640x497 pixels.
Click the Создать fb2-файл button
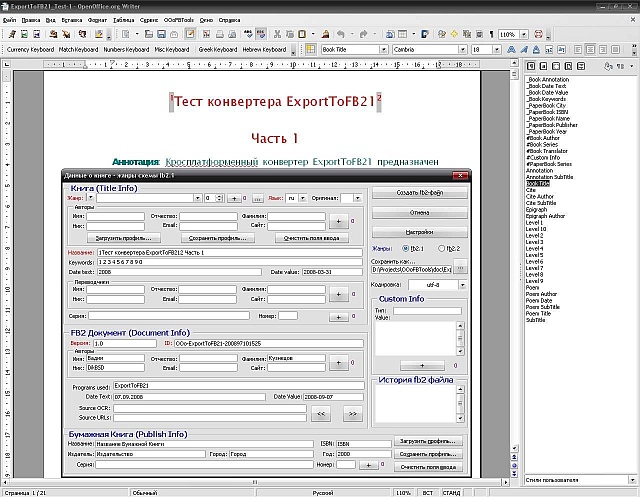(x=419, y=192)
